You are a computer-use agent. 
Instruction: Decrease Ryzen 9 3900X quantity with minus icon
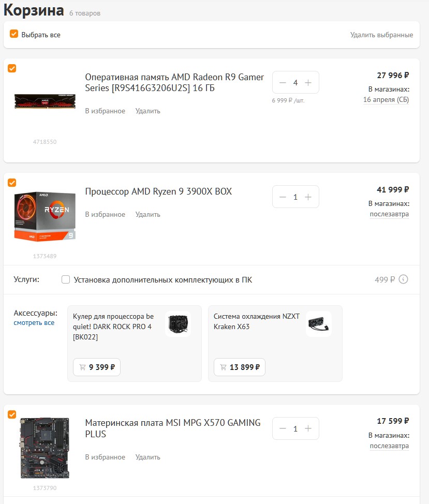[283, 197]
